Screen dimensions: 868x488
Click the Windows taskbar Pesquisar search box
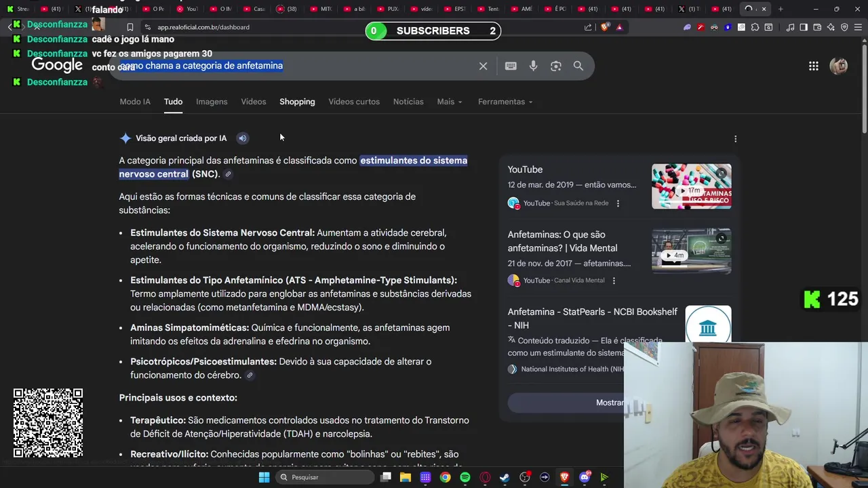pos(325,477)
